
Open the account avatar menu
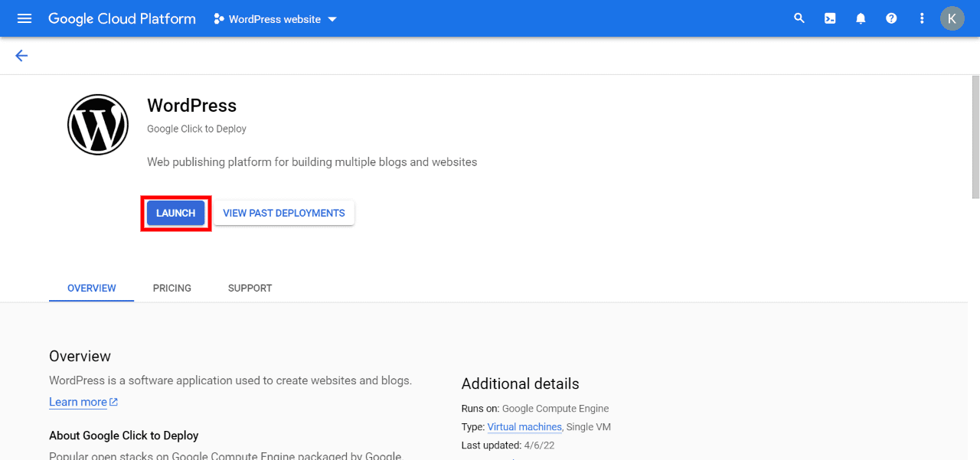coord(952,18)
